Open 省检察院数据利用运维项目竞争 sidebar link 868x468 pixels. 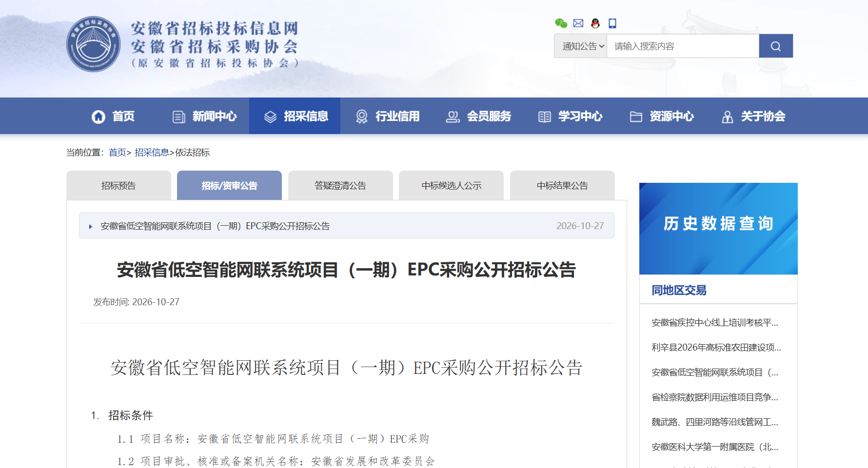coord(714,397)
